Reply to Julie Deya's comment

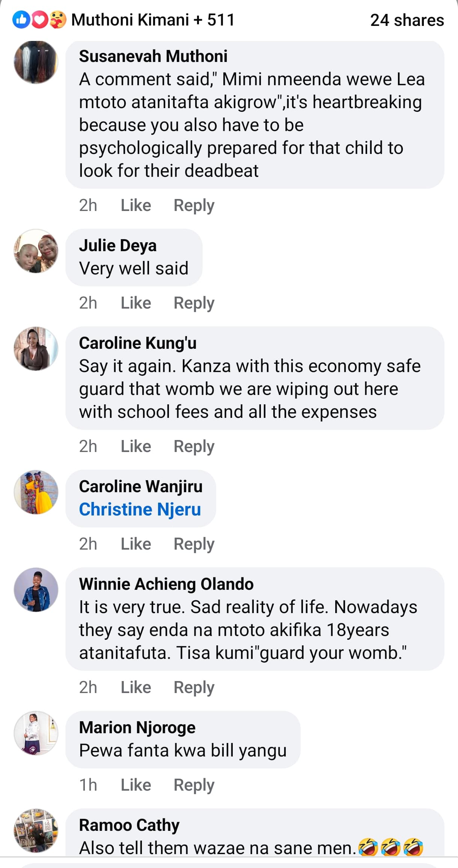tap(194, 303)
